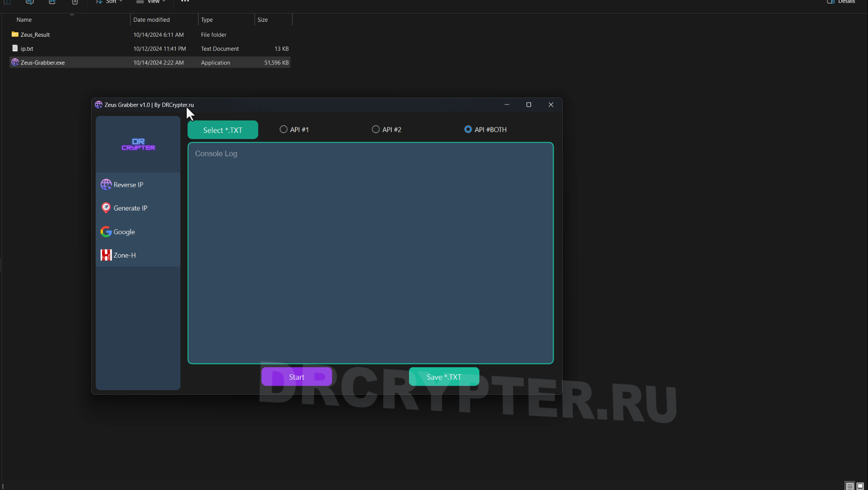
Task: Maximize the Zeus Grabber window
Action: coord(529,105)
